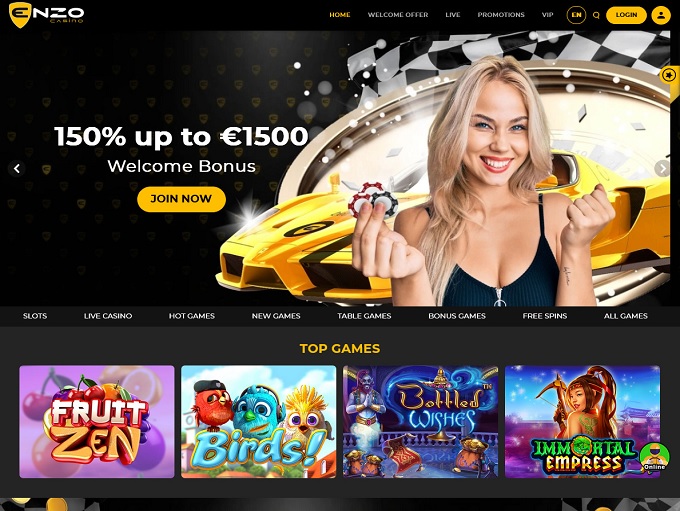Switch to the Table Games tab
Image resolution: width=680 pixels, height=511 pixels.
(x=364, y=316)
